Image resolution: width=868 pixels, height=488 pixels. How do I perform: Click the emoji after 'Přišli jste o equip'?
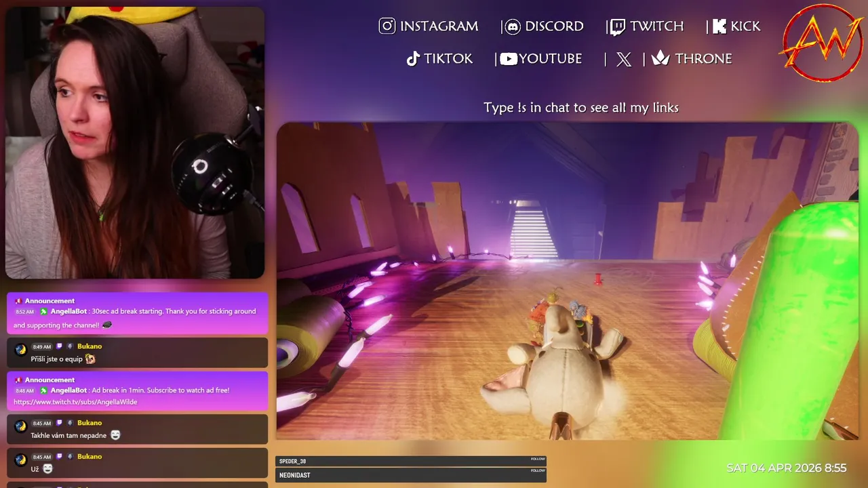90,359
